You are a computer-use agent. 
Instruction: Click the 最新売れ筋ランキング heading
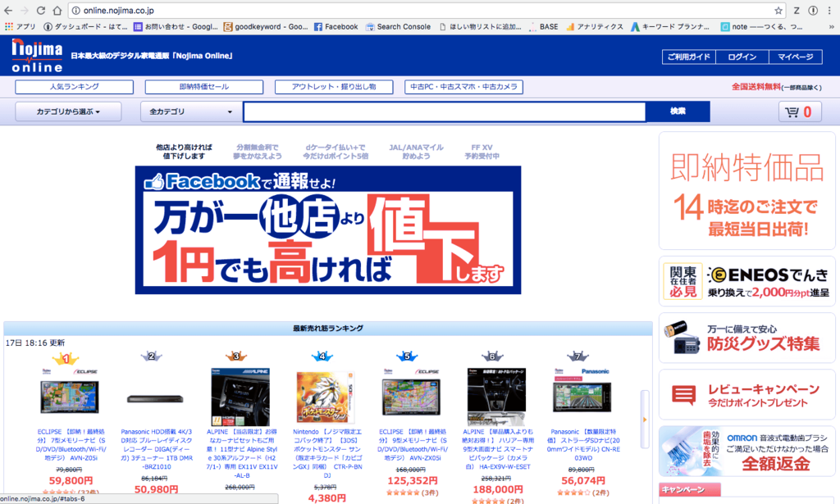click(328, 328)
